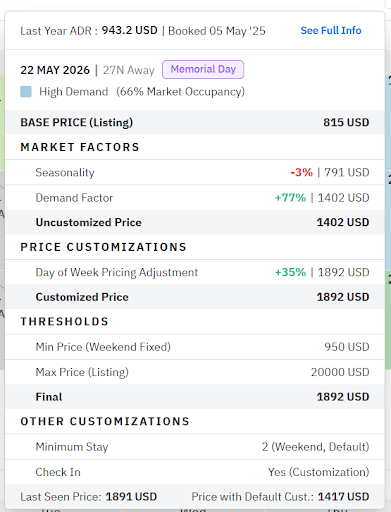Click the Check In row label
The height and width of the screenshot is (512, 391).
pyautogui.click(x=58, y=472)
